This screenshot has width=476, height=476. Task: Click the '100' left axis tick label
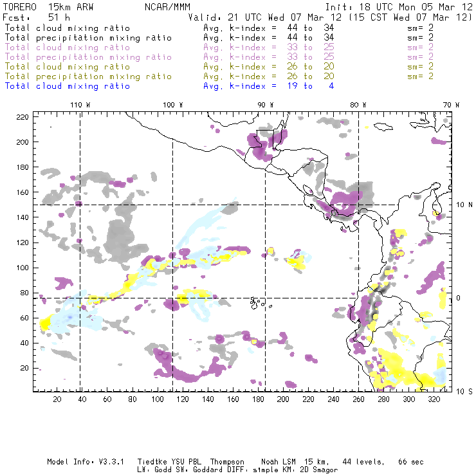[x=23, y=268]
